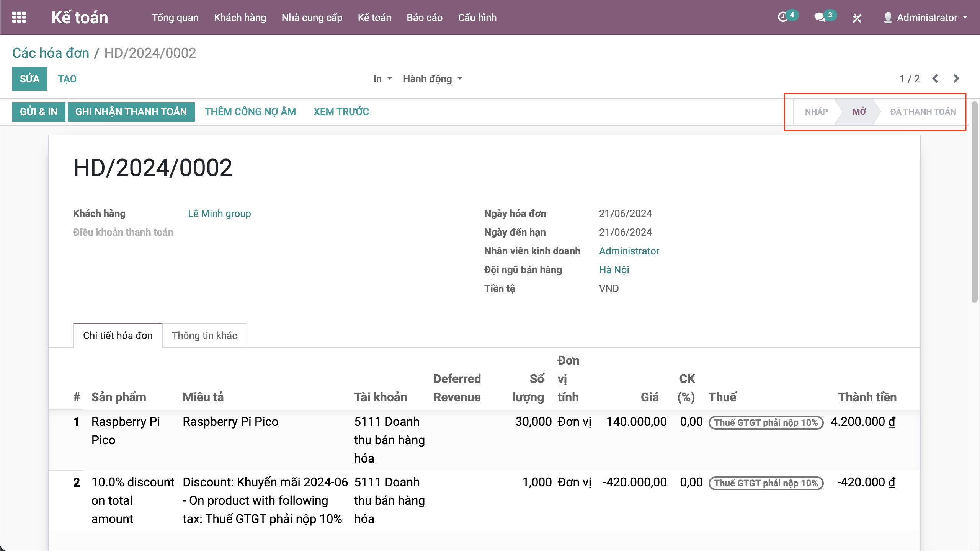This screenshot has height=551, width=980.
Task: Open the Báo cáo menu
Action: click(x=425, y=18)
